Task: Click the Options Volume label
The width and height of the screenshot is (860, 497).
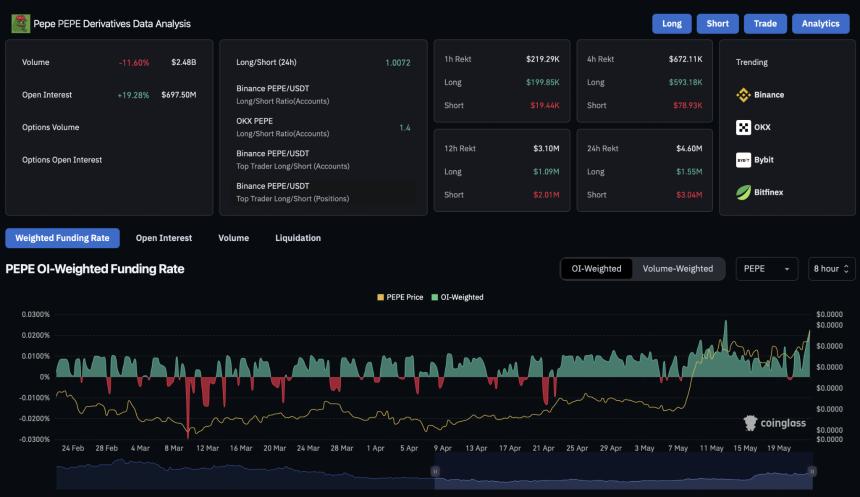Action: [50, 127]
